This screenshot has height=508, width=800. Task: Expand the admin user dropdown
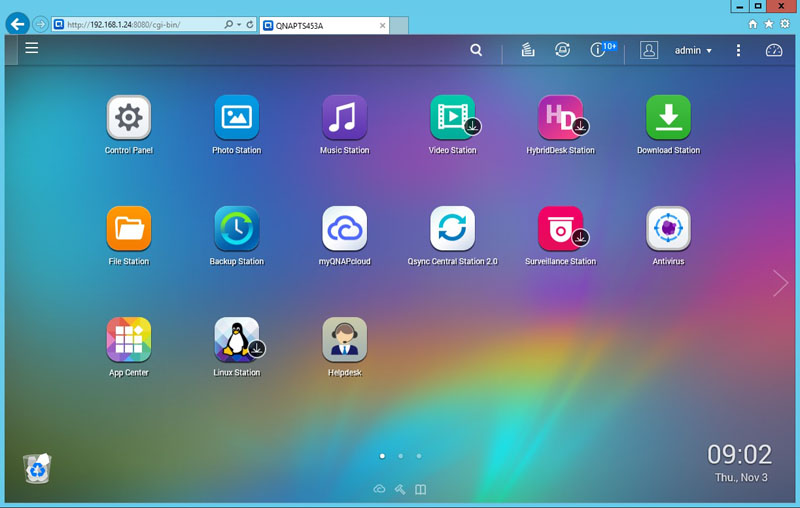click(692, 50)
